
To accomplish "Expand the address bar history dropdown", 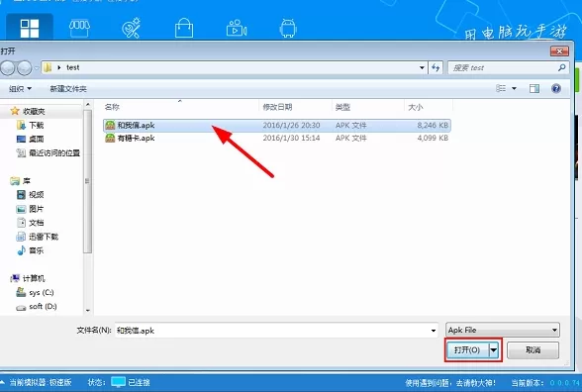I will (x=422, y=67).
